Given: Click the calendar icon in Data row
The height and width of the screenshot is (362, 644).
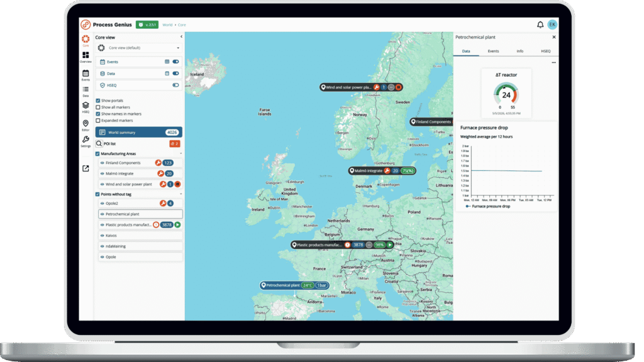Looking at the screenshot, I should point(167,74).
